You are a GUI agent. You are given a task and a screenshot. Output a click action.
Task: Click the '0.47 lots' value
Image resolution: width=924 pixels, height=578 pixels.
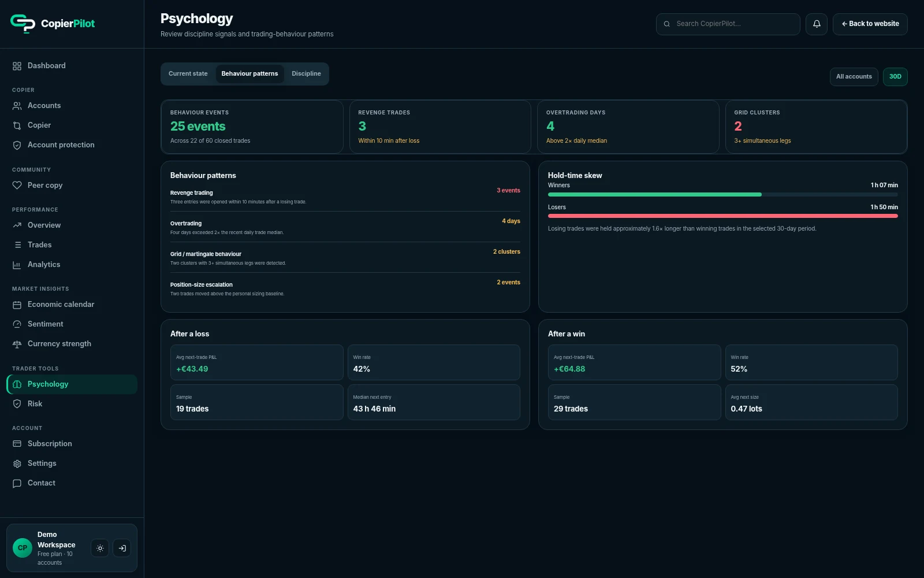(746, 409)
